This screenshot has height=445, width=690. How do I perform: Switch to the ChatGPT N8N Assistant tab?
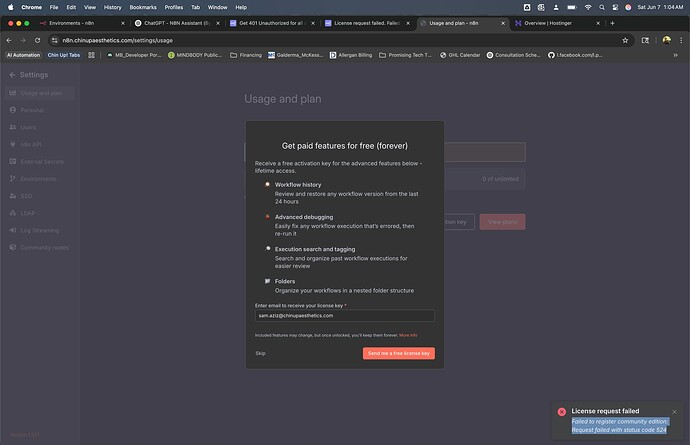click(x=176, y=22)
